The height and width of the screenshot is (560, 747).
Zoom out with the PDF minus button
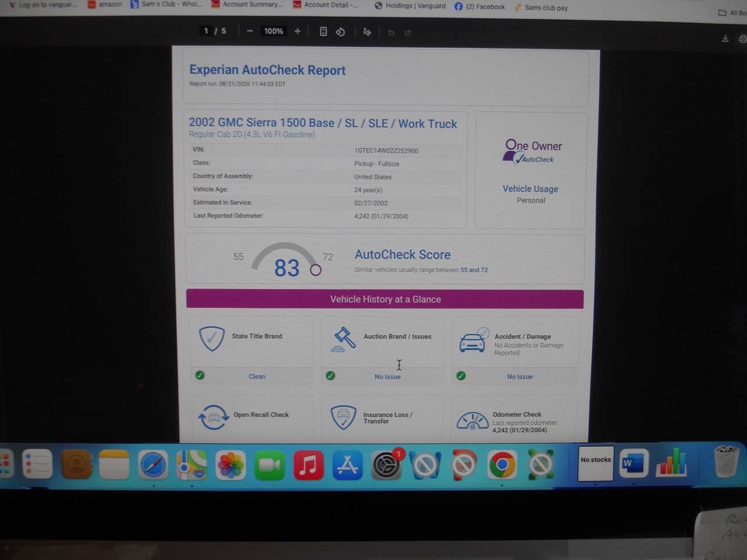250,32
